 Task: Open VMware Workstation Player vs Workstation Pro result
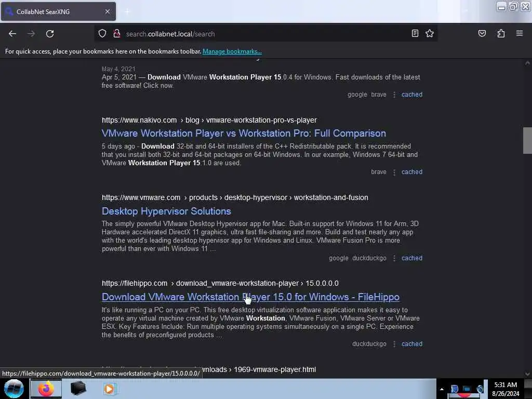tap(244, 134)
